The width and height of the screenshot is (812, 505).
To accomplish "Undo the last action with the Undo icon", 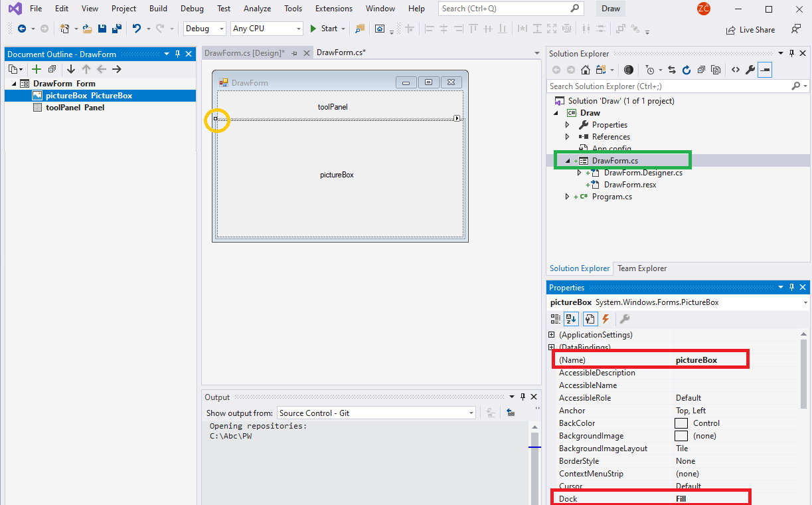I will (x=136, y=29).
